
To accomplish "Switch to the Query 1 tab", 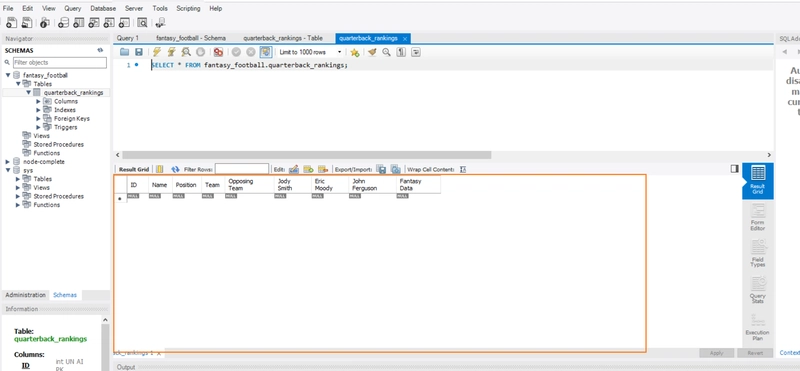I will pos(128,38).
